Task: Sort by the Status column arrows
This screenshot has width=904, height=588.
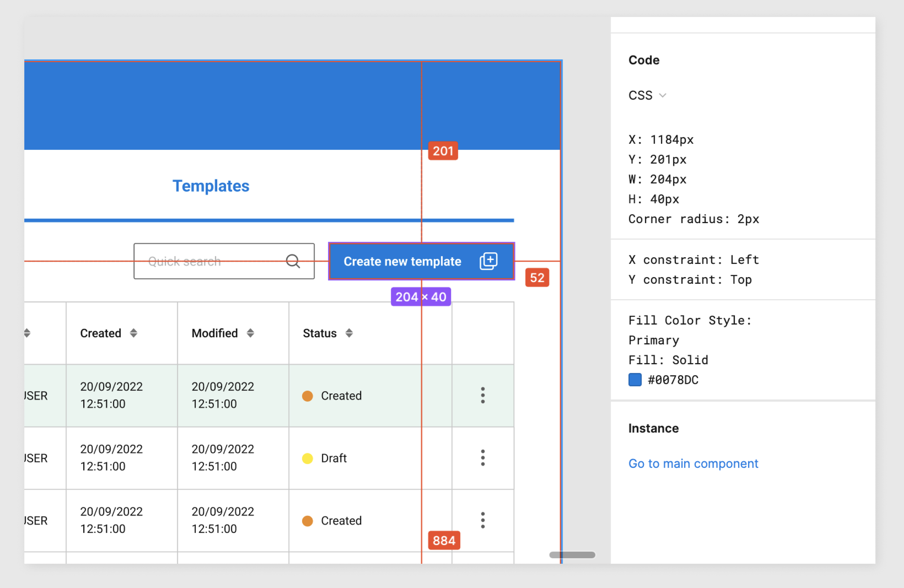Action: [349, 333]
